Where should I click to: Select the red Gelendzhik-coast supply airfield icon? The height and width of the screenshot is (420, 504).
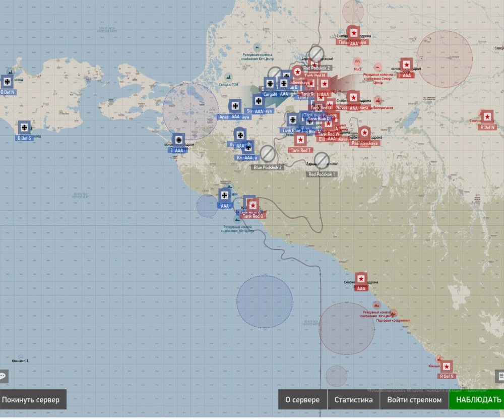[361, 279]
